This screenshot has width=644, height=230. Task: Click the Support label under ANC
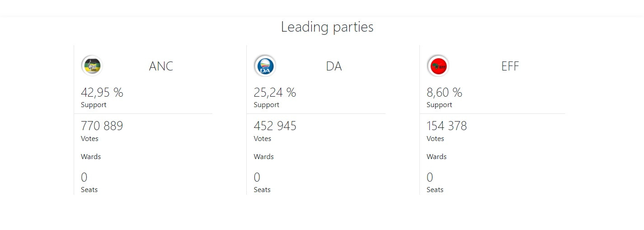click(x=94, y=105)
